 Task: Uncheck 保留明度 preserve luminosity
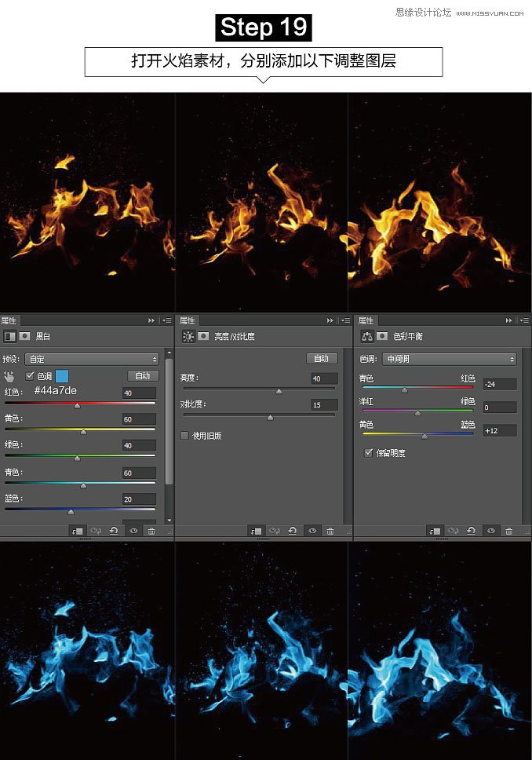pos(369,453)
